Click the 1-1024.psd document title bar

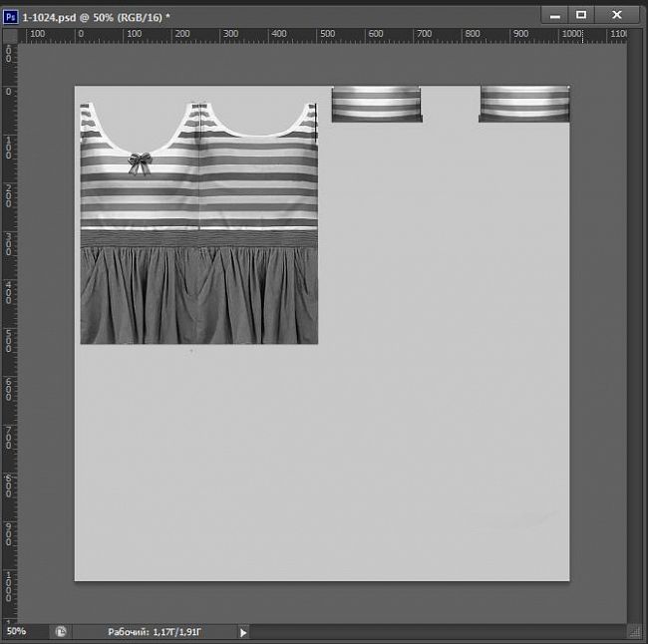tap(299, 16)
